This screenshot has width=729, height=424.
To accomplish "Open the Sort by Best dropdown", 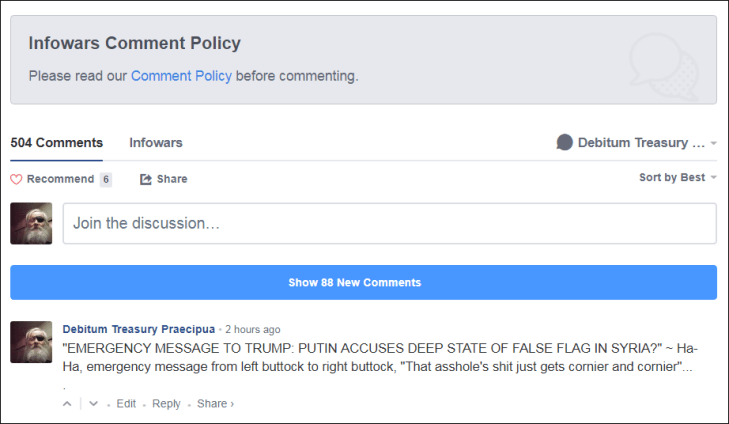I will click(x=678, y=178).
